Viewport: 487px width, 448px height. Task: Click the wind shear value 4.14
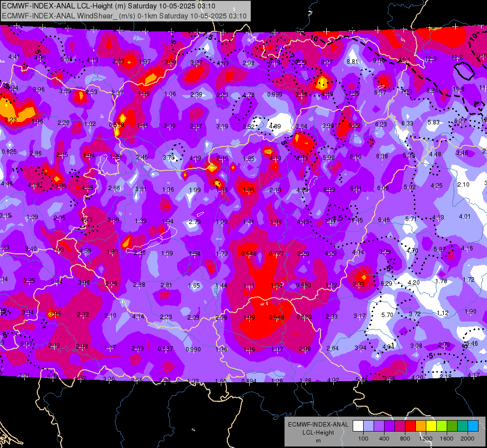coord(138,317)
